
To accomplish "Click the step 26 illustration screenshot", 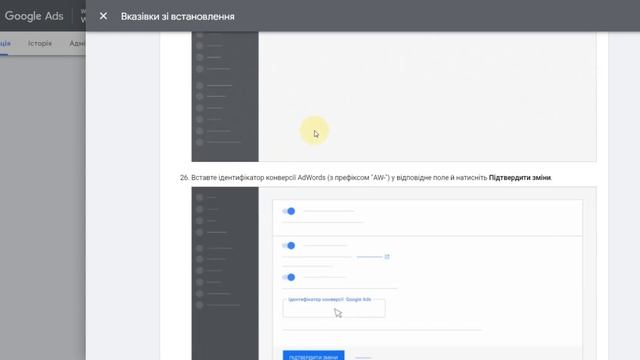I will pos(394,273).
